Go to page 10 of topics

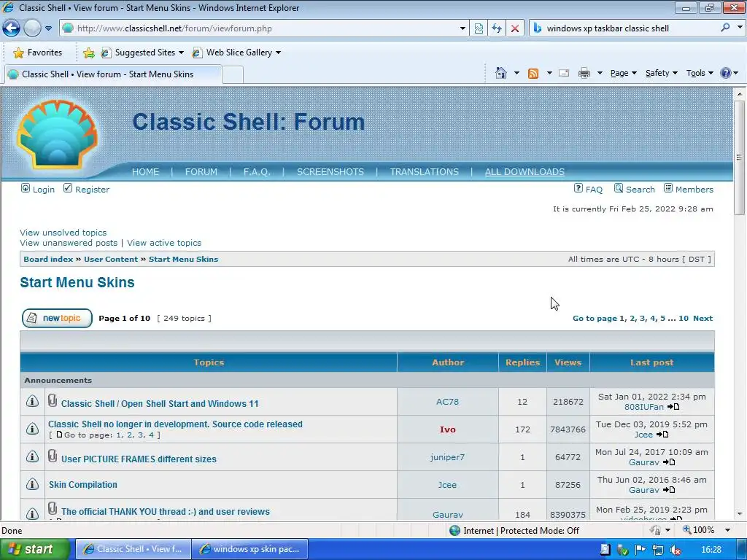pyautogui.click(x=684, y=318)
